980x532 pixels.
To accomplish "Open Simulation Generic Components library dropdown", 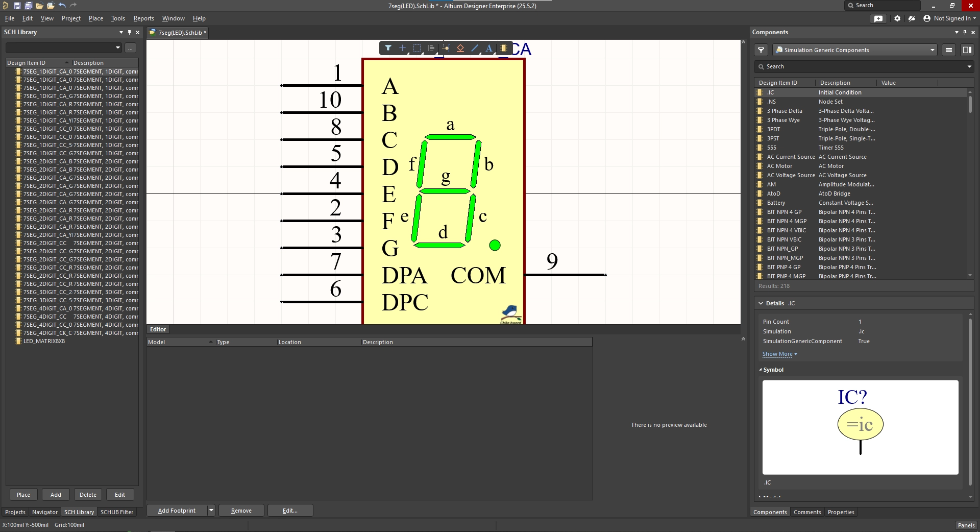I will (932, 50).
